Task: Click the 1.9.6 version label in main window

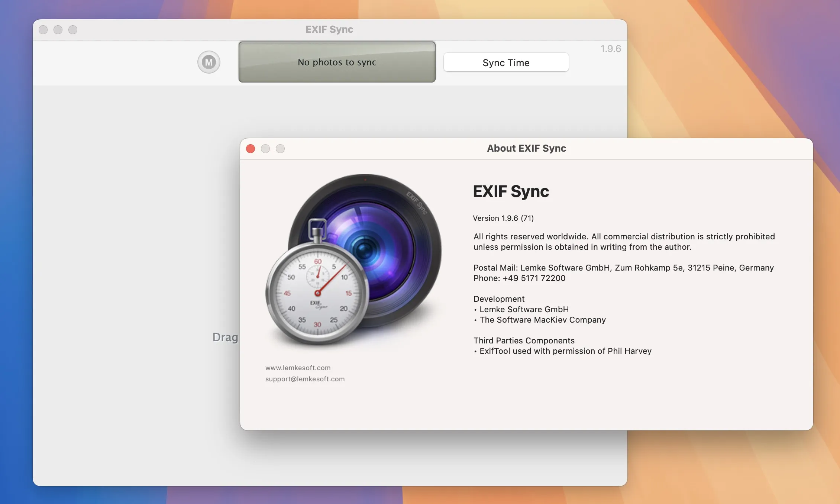Action: [x=610, y=49]
